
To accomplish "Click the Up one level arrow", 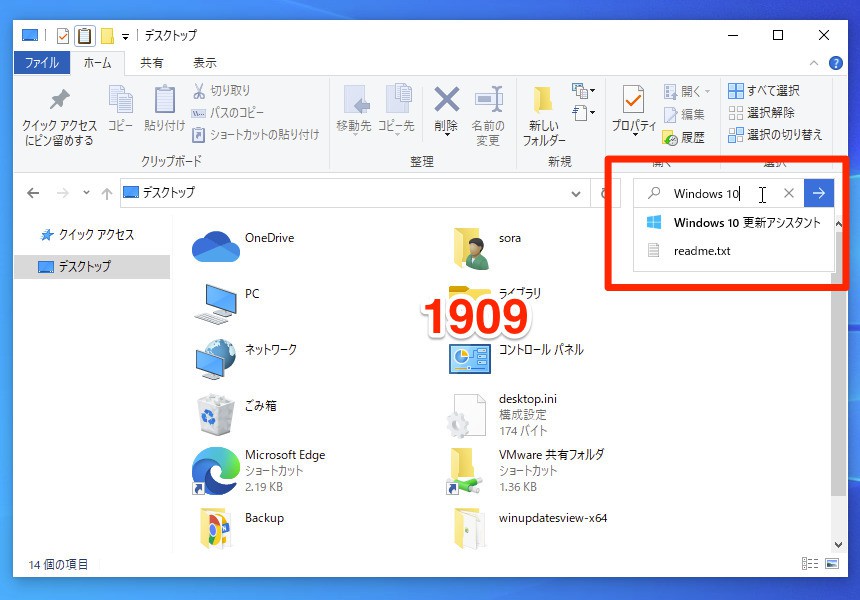I will 107,193.
